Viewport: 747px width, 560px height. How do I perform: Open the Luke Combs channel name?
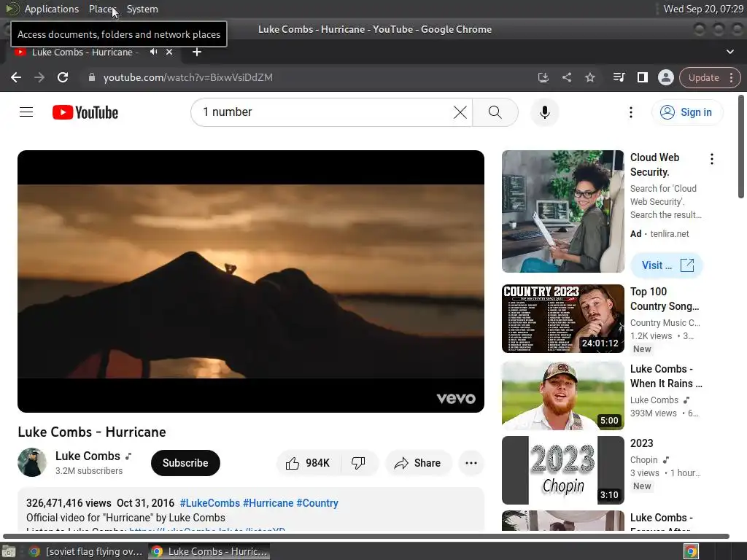tap(88, 456)
